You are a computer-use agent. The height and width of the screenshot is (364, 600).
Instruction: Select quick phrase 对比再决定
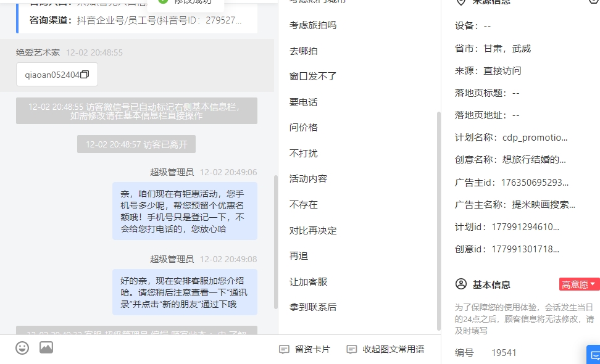[x=313, y=231]
